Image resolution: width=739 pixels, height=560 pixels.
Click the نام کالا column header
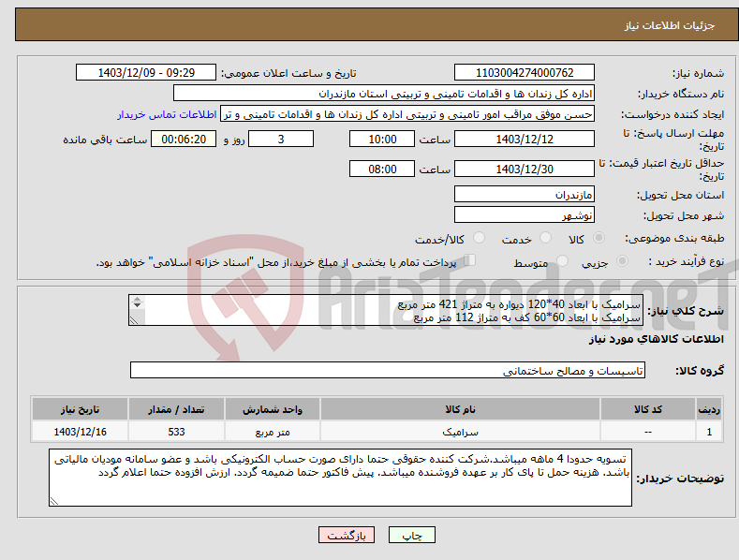[x=460, y=409]
